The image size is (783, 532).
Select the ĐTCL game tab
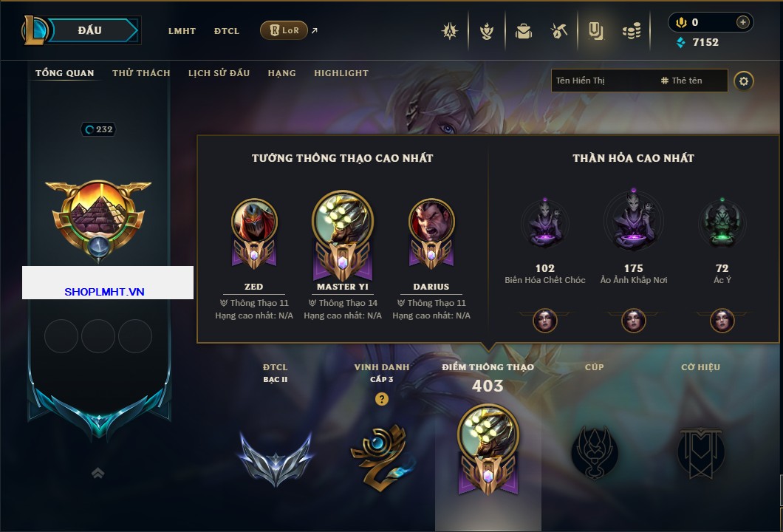[x=227, y=31]
